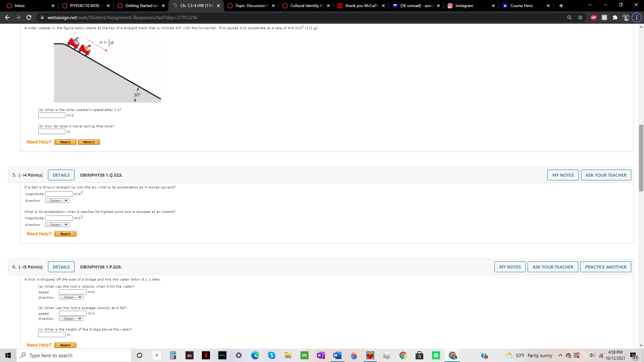Open direction dropdown for rock's average velocity
The image size is (644, 362).
(x=71, y=319)
